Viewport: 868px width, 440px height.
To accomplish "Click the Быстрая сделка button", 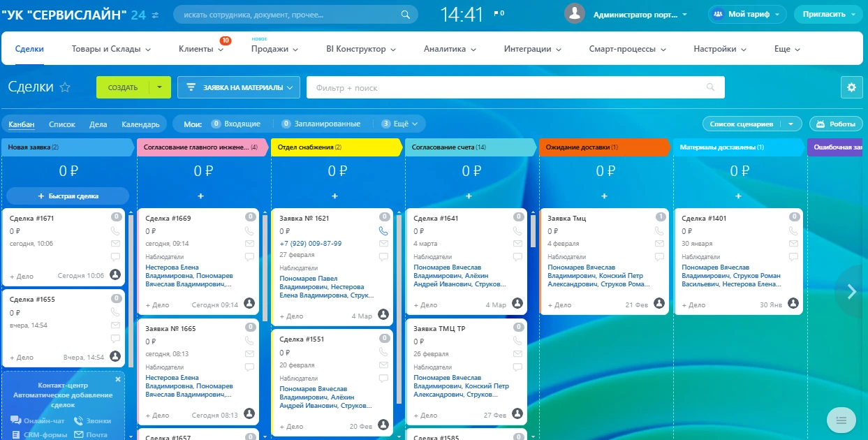I will tap(68, 196).
